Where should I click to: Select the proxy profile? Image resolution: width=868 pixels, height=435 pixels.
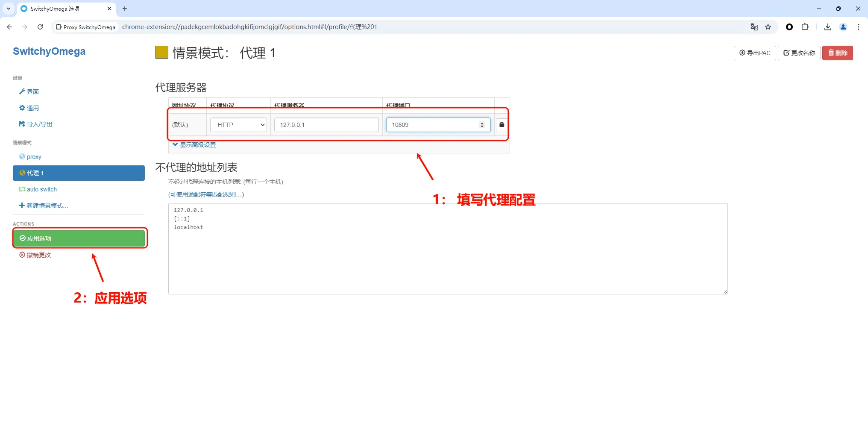pos(30,157)
